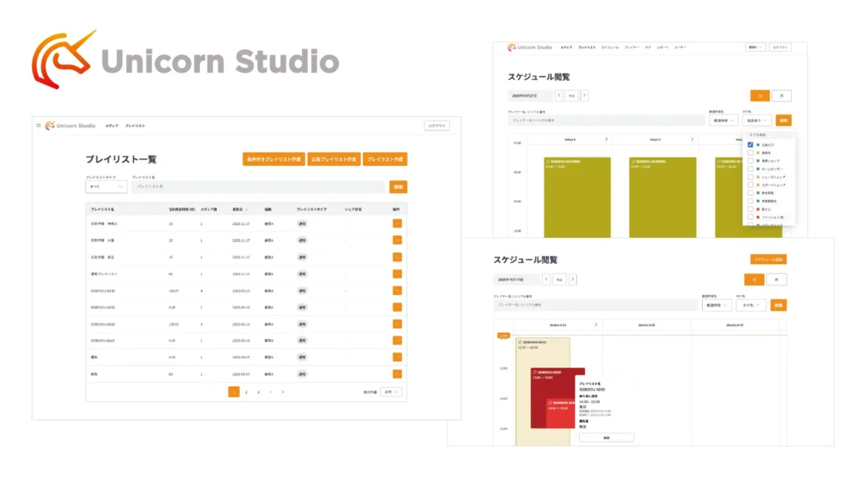Switch to 日 view in the top schedule window

click(x=759, y=96)
